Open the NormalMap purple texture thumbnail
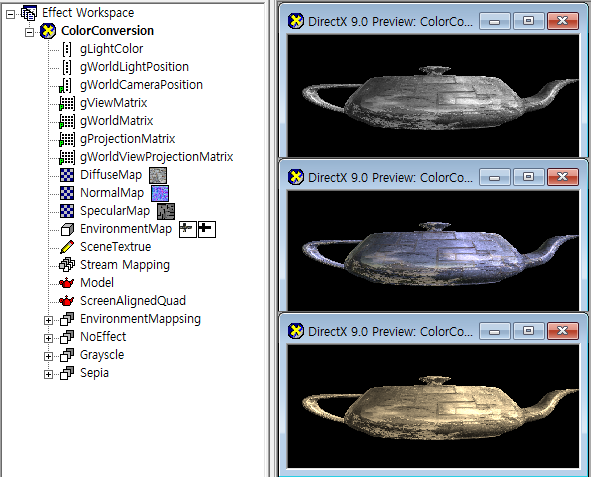Viewport: 591px width, 477px height. (160, 194)
